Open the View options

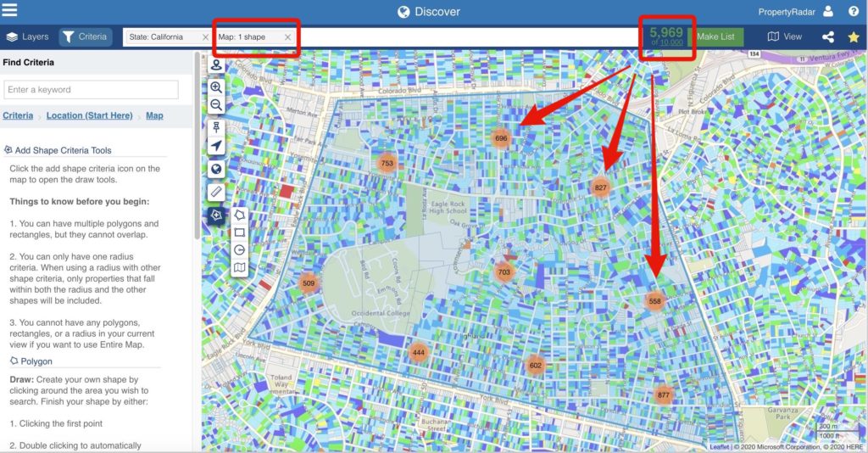click(784, 36)
